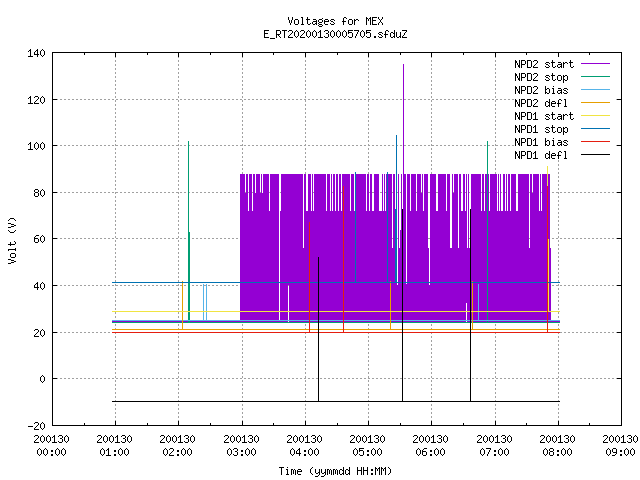Click the purple NPD2 start legend line
640x480 pixels.
click(596, 64)
